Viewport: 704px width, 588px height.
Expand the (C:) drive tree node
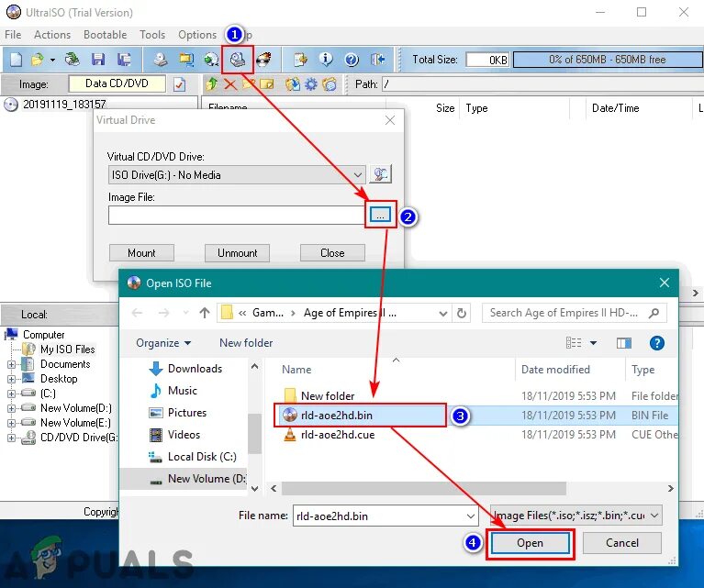11,394
